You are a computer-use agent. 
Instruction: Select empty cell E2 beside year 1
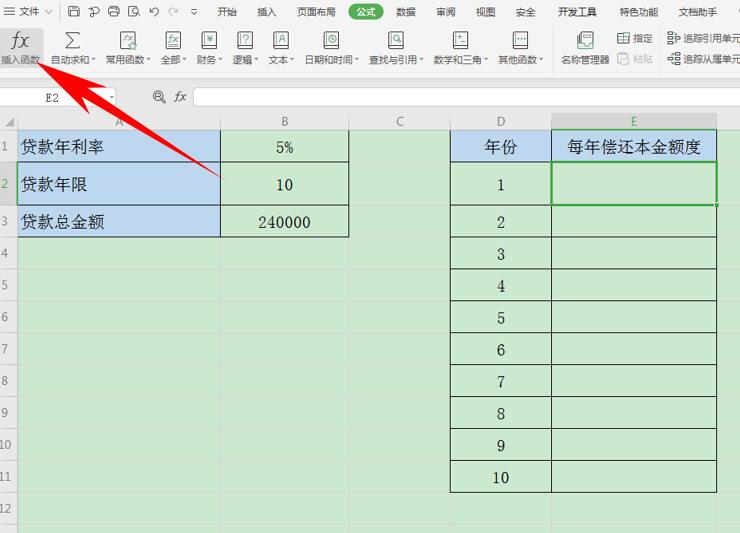pyautogui.click(x=634, y=184)
